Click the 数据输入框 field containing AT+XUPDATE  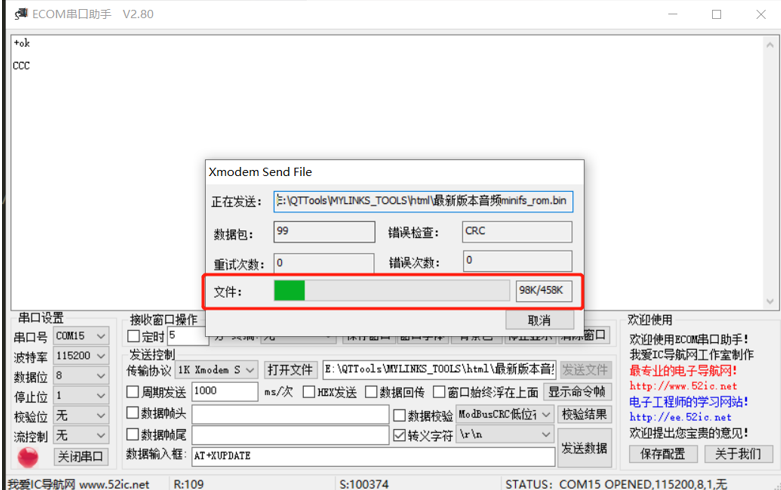[372, 456]
